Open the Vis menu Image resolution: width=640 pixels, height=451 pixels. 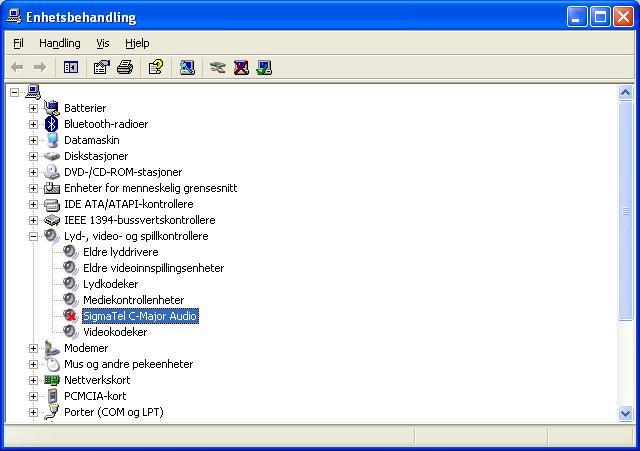tap(103, 43)
